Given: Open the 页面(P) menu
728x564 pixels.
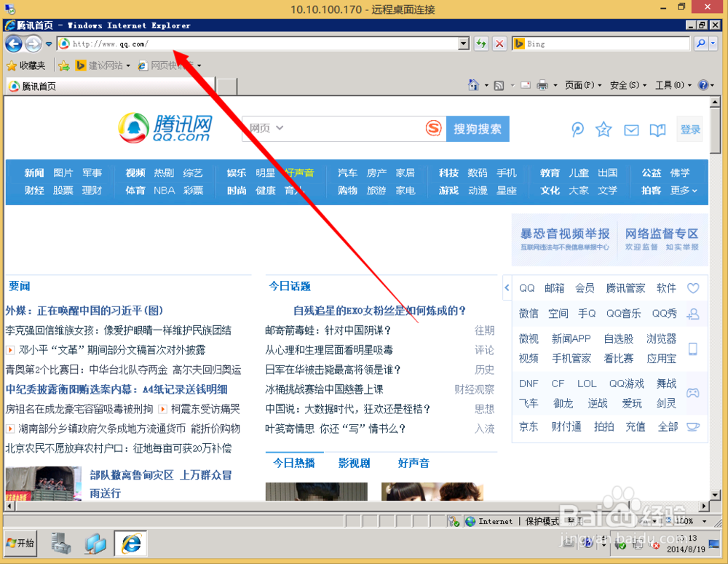Looking at the screenshot, I should (583, 85).
